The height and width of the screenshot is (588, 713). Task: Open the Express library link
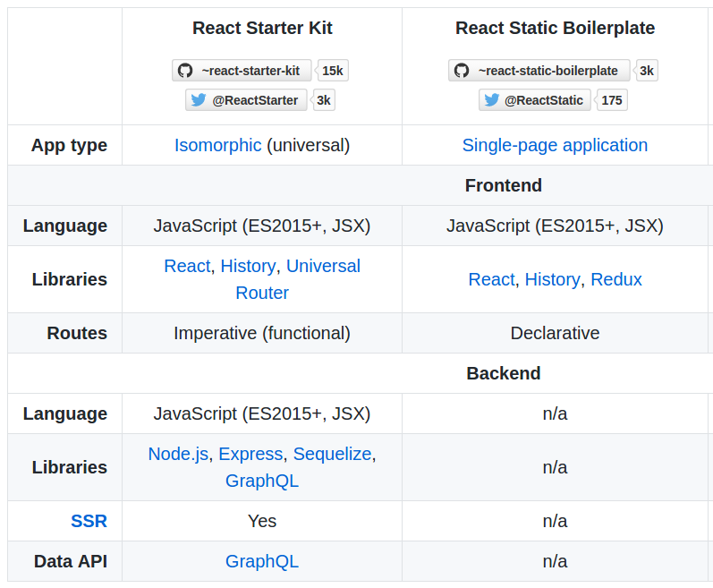(x=250, y=454)
